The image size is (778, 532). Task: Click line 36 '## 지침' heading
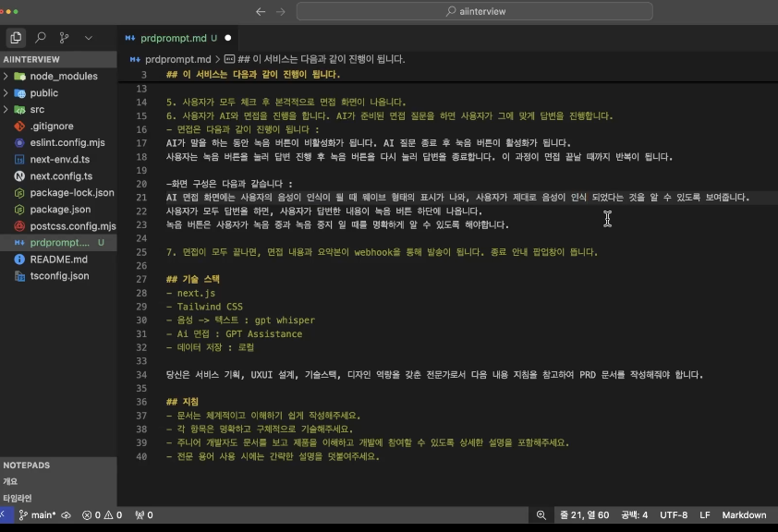(182, 402)
